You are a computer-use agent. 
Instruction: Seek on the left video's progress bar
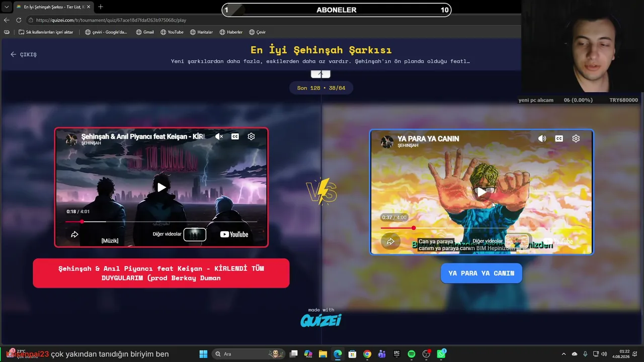(x=161, y=221)
